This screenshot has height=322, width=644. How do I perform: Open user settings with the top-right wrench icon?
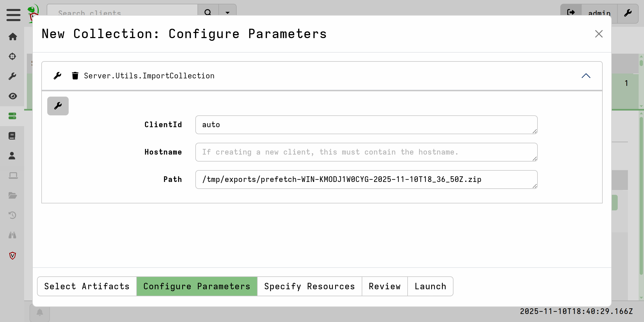point(628,13)
